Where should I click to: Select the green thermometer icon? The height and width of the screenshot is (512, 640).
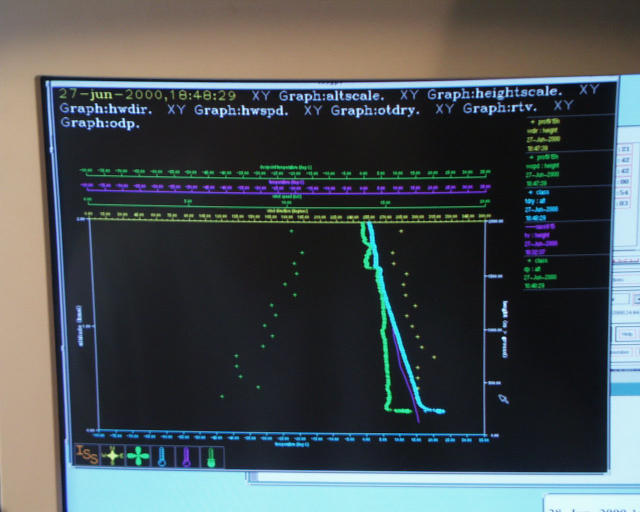pyautogui.click(x=211, y=457)
